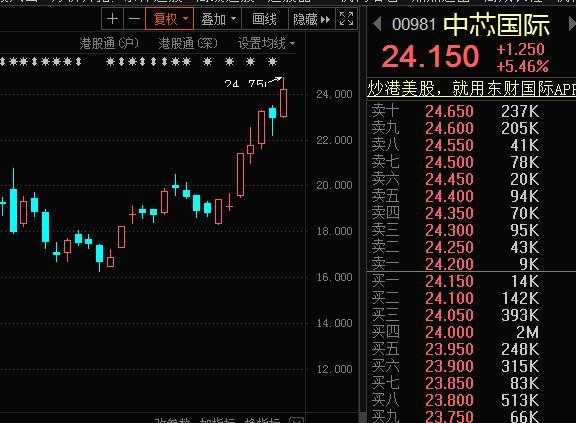576x423 pixels.
Task: Expand the 叠加 overlay dropdown
Action: [218, 19]
